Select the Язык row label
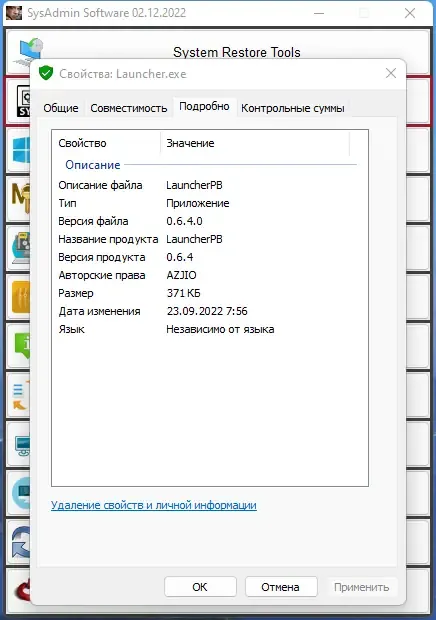 click(72, 329)
